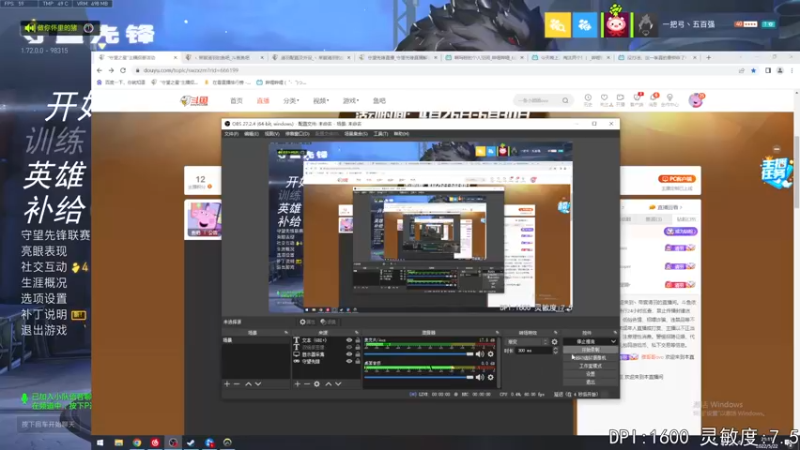The height and width of the screenshot is (450, 800).
Task: Open the 视图(V) menu in OBS
Action: (x=272, y=134)
